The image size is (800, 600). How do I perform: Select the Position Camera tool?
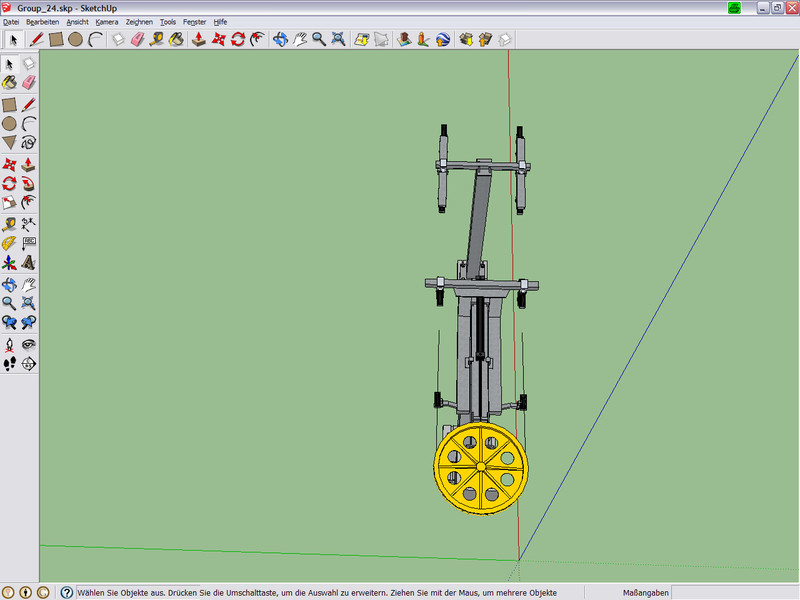coord(9,345)
